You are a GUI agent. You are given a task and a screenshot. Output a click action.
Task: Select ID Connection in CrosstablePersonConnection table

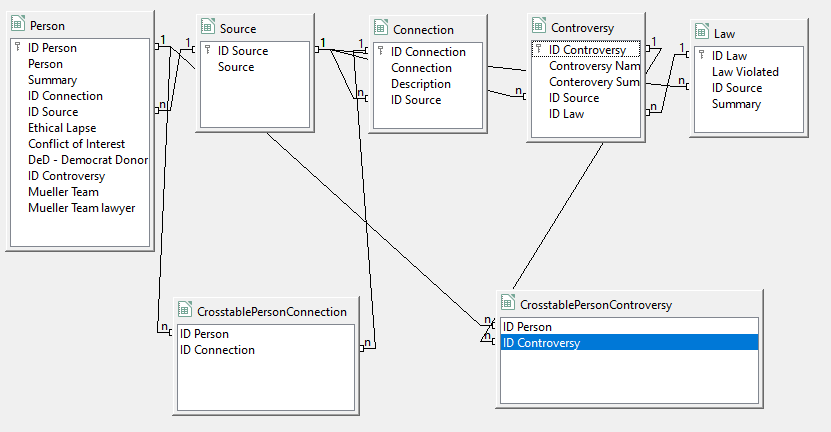click(266, 350)
